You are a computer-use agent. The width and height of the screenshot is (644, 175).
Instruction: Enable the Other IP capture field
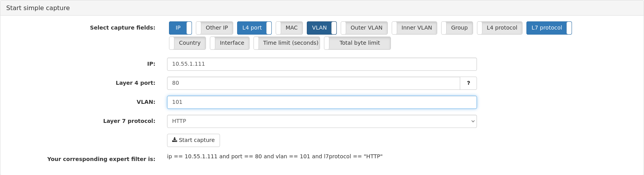215,28
